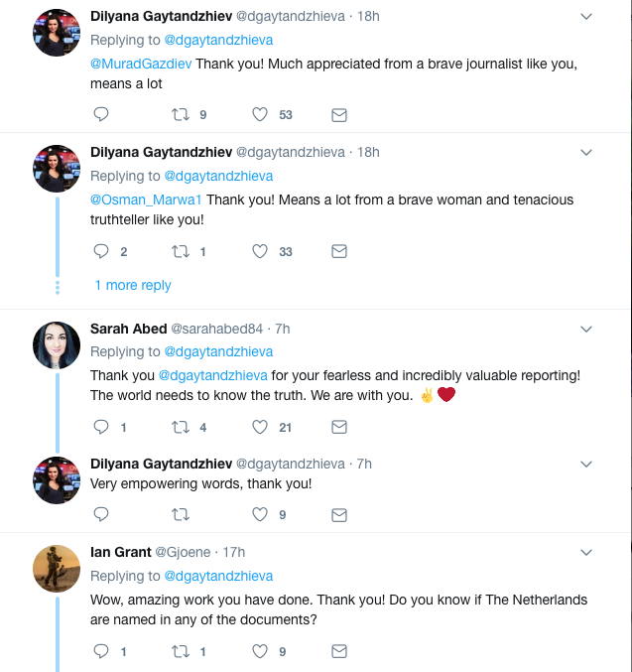Image resolution: width=632 pixels, height=672 pixels.
Task: Open dropdown arrow on Sarah Abed's tweet
Action: pos(585,329)
